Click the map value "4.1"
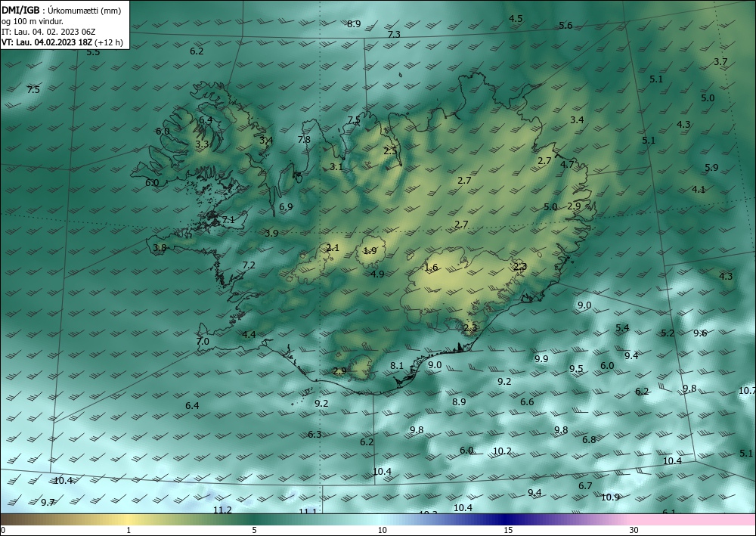Image resolution: width=756 pixels, height=536 pixels. coord(699,190)
